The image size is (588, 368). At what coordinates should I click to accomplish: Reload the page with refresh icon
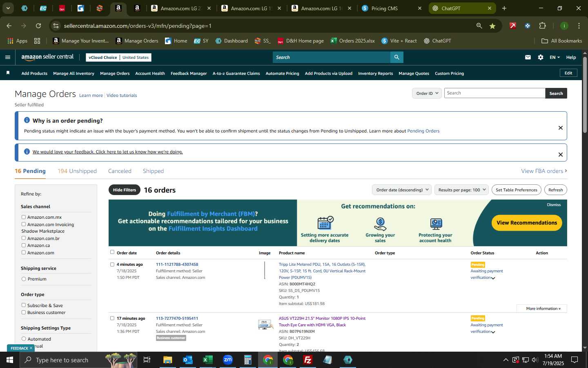tap(38, 26)
